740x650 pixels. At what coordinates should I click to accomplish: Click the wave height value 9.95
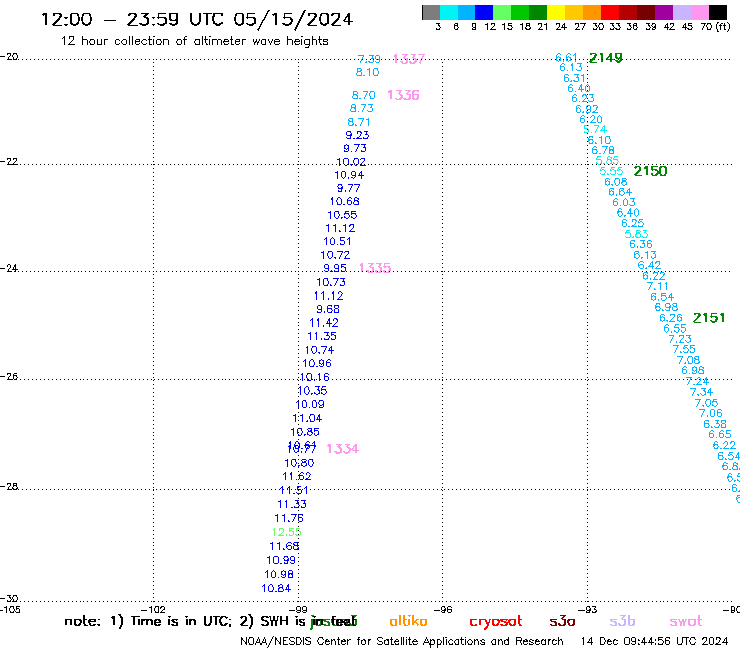click(x=335, y=268)
